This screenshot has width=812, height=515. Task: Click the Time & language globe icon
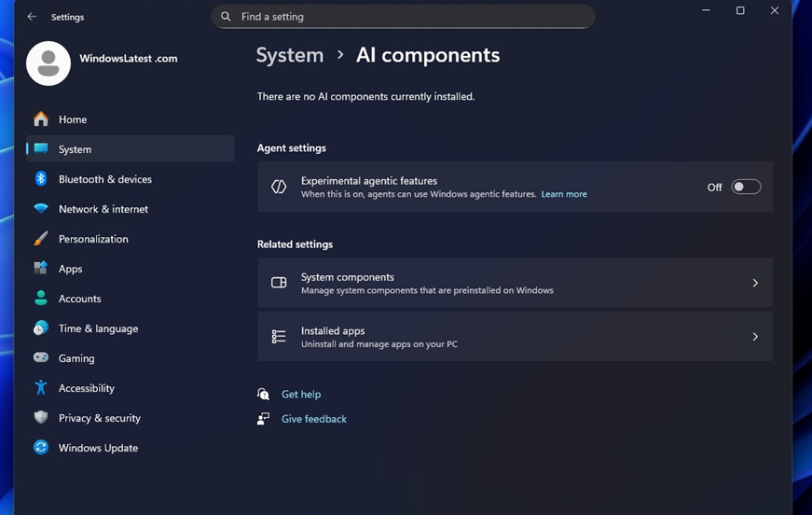click(41, 328)
